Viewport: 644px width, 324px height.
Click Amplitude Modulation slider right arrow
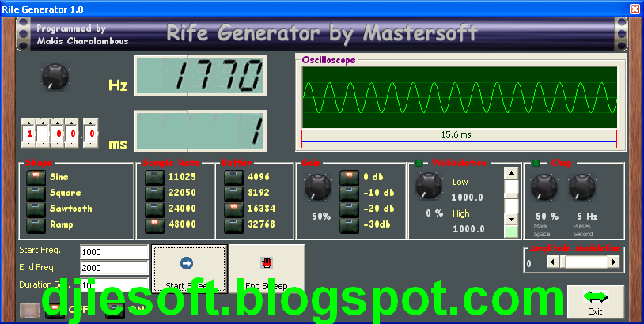coord(614,262)
